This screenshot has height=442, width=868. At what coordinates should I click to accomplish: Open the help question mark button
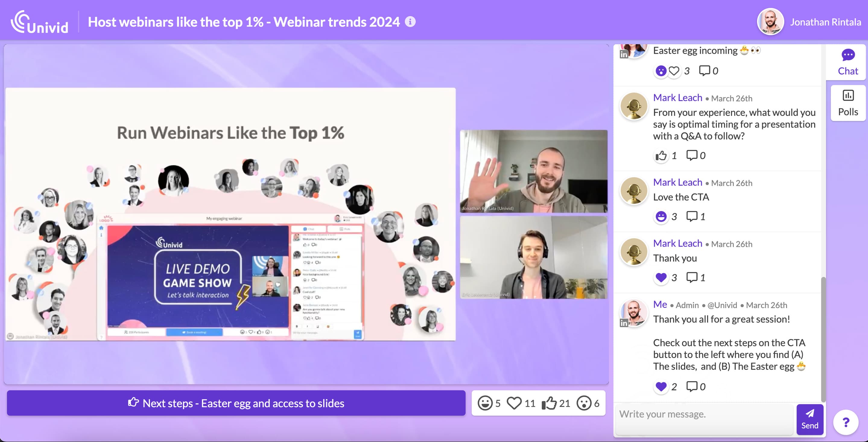click(845, 422)
